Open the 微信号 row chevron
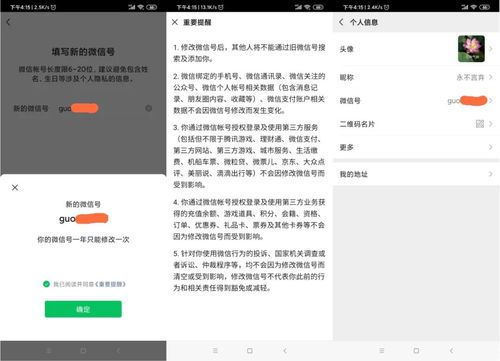 point(491,101)
